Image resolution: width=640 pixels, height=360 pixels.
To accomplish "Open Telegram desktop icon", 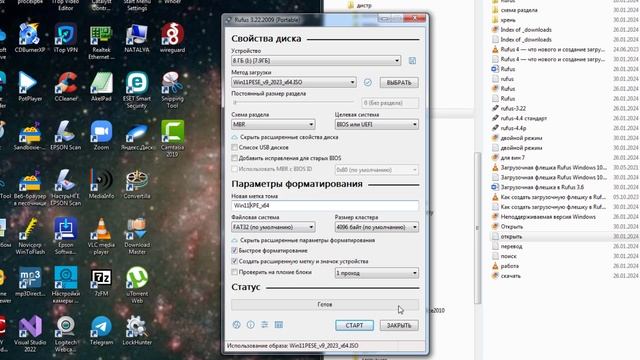I will [101, 330].
